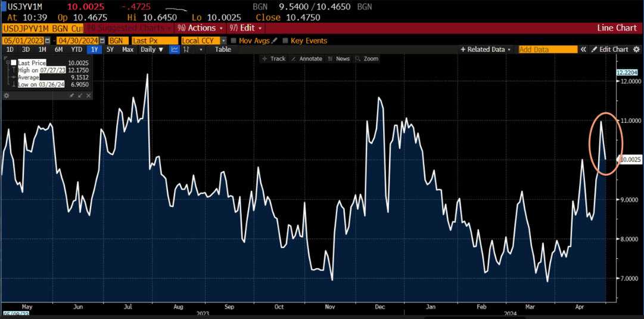Select the line chart type icon
The height and width of the screenshot is (319, 644).
(x=175, y=49)
